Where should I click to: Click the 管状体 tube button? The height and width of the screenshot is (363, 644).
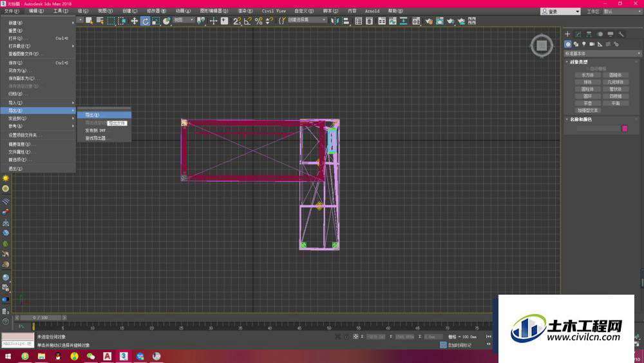point(615,89)
